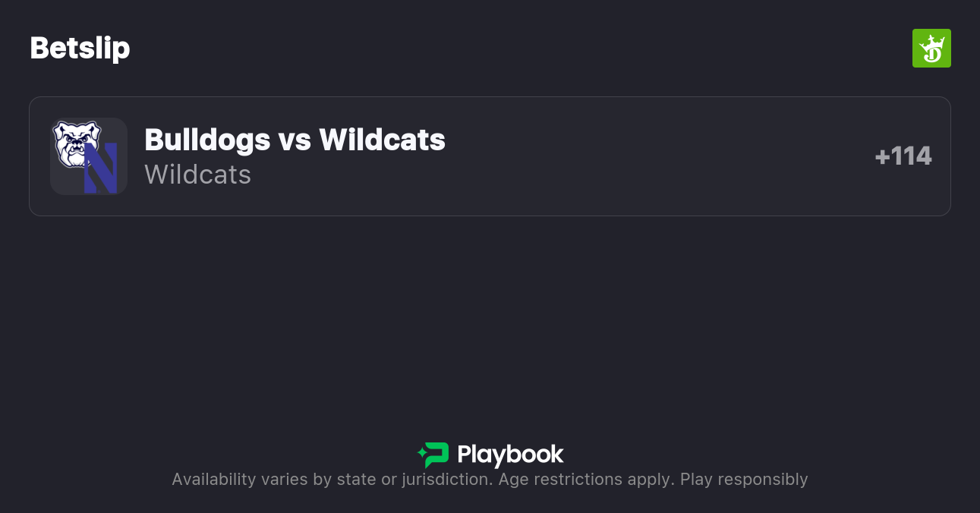This screenshot has height=513, width=980.
Task: Switch to the Betslip heading
Action: click(x=80, y=48)
